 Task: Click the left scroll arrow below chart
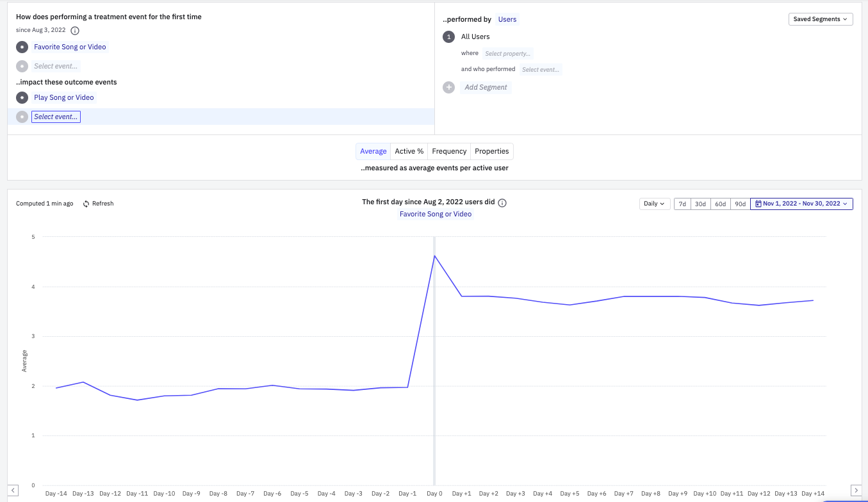click(13, 490)
